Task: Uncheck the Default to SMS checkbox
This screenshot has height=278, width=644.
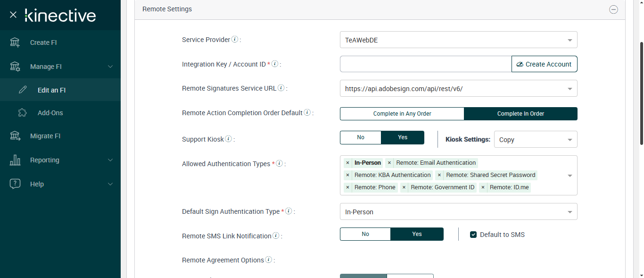Action: tap(473, 235)
